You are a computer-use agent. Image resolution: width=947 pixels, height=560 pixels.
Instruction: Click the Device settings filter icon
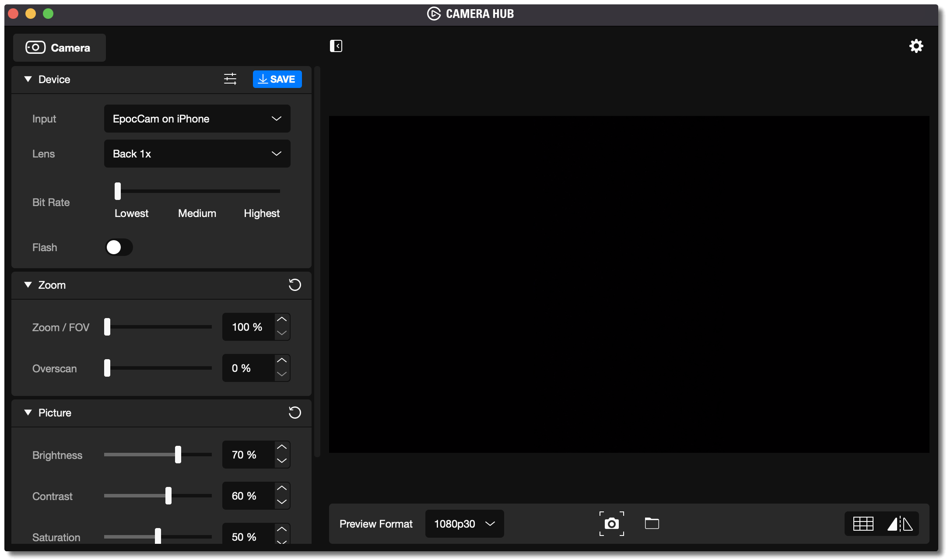[x=230, y=79]
